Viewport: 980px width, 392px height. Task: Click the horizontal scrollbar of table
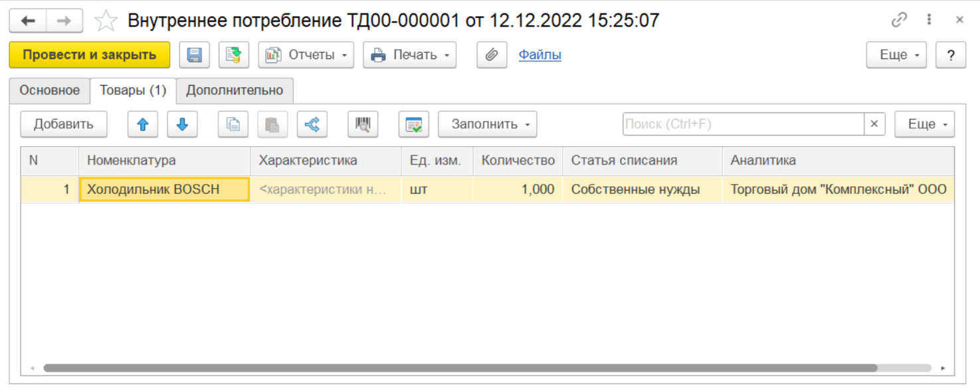click(x=460, y=368)
